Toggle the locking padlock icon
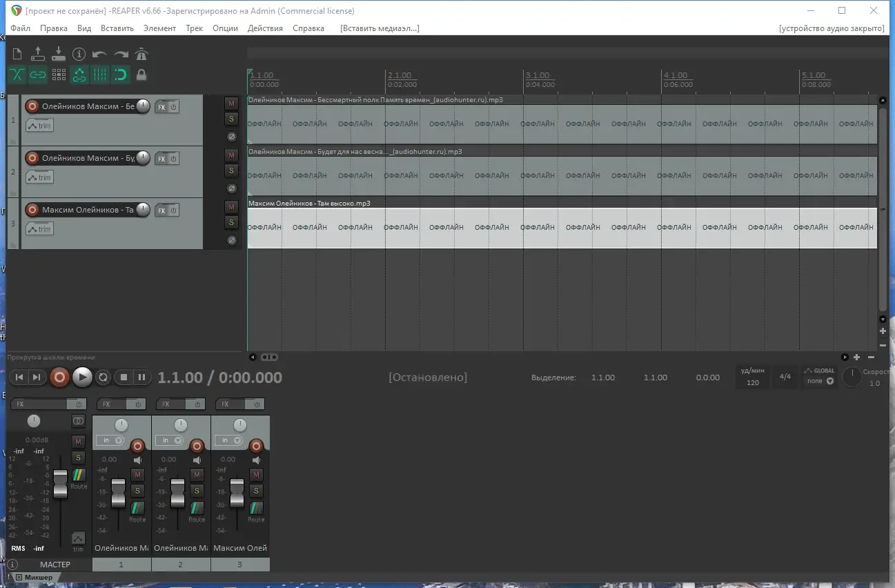Viewport: 895px width, 588px height. pyautogui.click(x=141, y=75)
